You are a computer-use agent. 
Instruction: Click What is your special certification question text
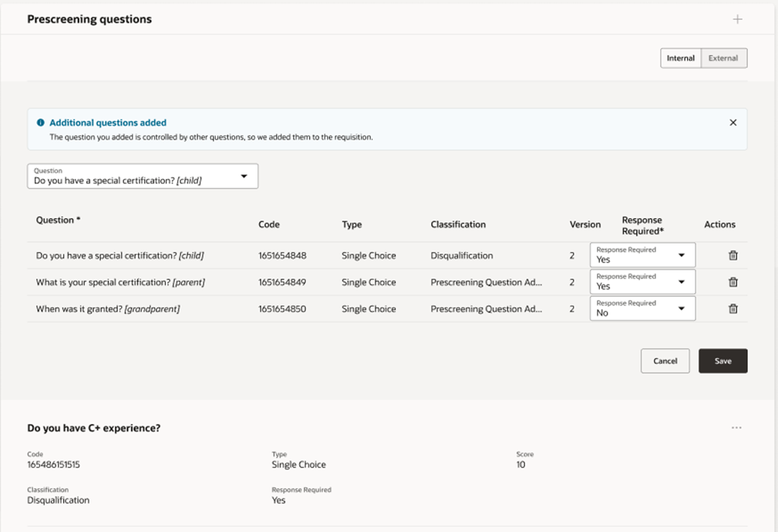pos(120,282)
